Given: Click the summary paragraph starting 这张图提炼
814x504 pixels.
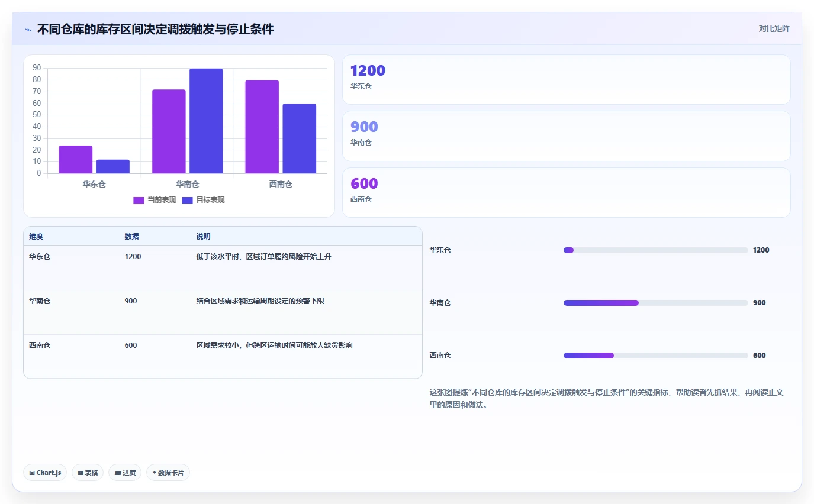Looking at the screenshot, I should point(607,399).
